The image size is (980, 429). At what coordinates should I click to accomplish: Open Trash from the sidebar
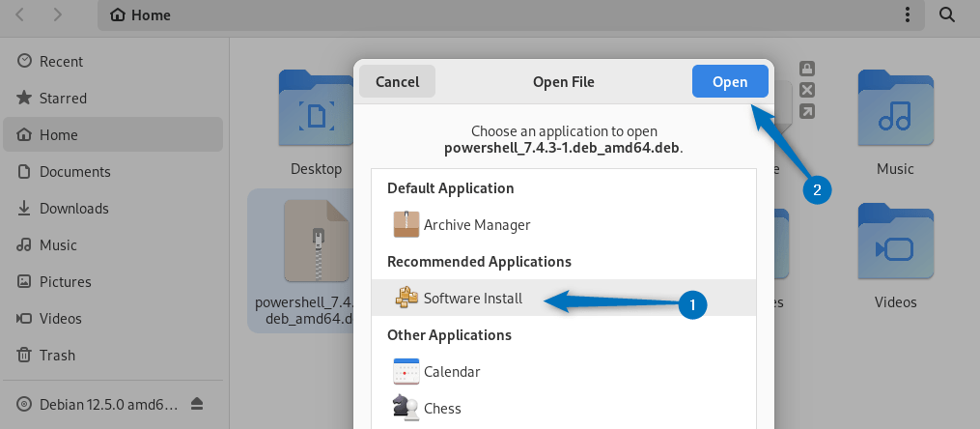pyautogui.click(x=57, y=356)
